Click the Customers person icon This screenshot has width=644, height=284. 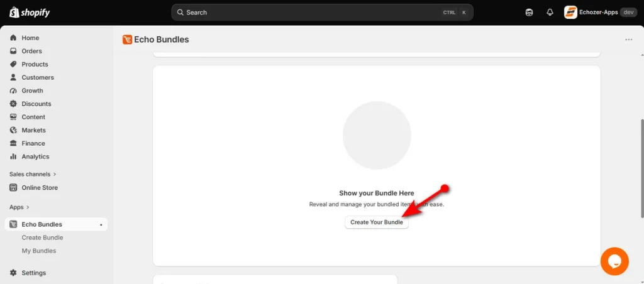(13, 77)
